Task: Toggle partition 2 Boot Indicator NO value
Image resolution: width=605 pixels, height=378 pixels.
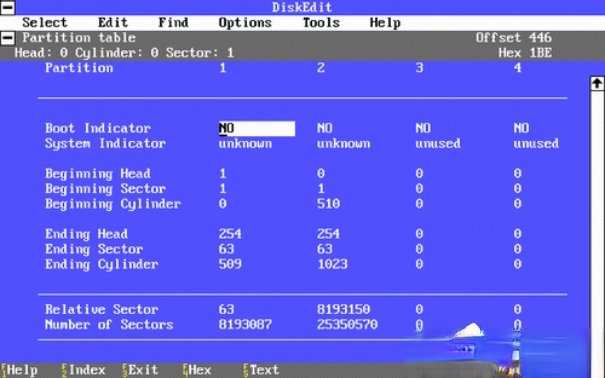Action: pos(324,128)
